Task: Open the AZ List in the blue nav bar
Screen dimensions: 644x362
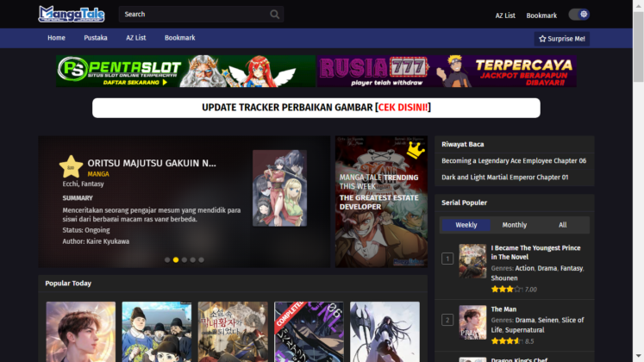Action: pos(136,38)
